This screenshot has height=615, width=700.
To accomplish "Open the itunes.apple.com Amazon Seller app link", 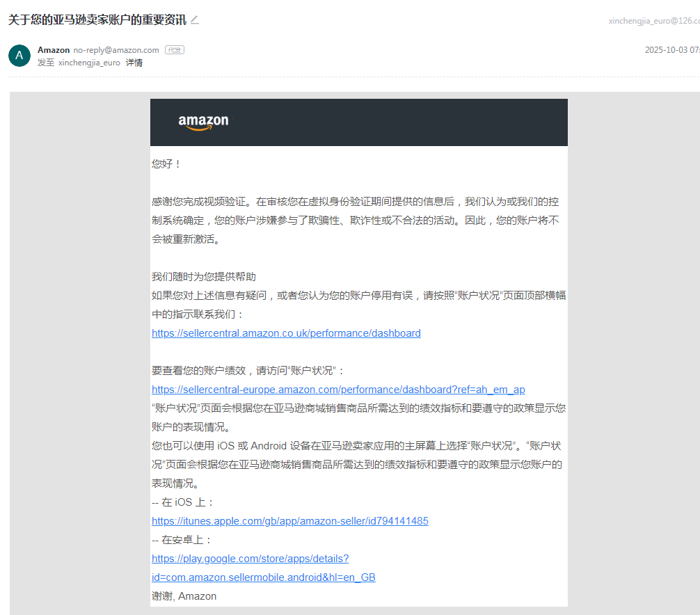I will [289, 521].
